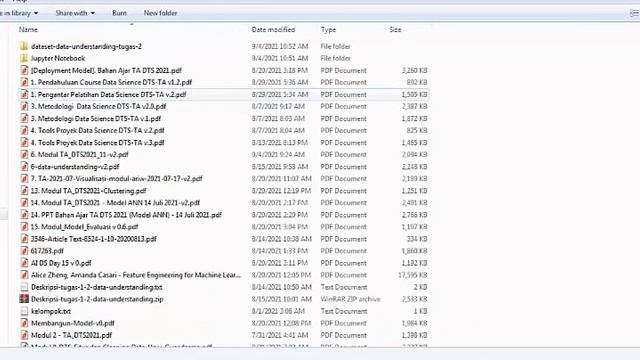
Task: Select file name 1. Pendahuluan Course Data Science DTS-TA v1.2.pdf
Action: (x=111, y=82)
